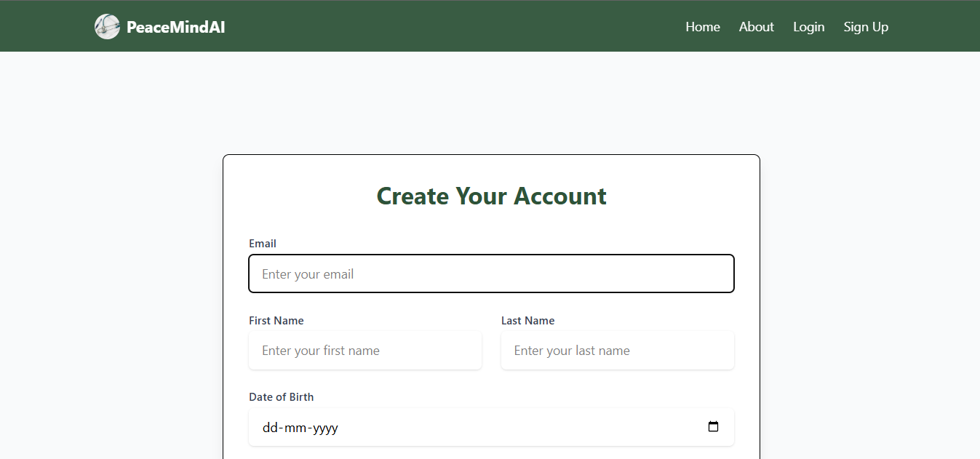This screenshot has height=459, width=980.
Task: Select the month (mm) date segment
Action: (295, 428)
